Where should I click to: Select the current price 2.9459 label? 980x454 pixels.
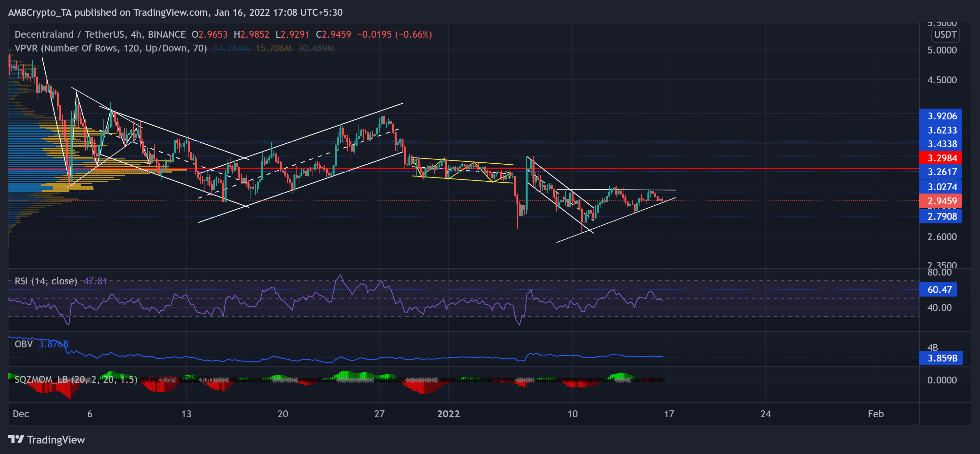[x=940, y=201]
